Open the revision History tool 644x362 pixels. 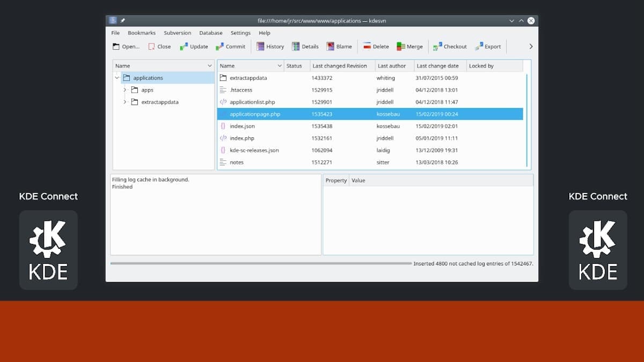[x=260, y=47]
